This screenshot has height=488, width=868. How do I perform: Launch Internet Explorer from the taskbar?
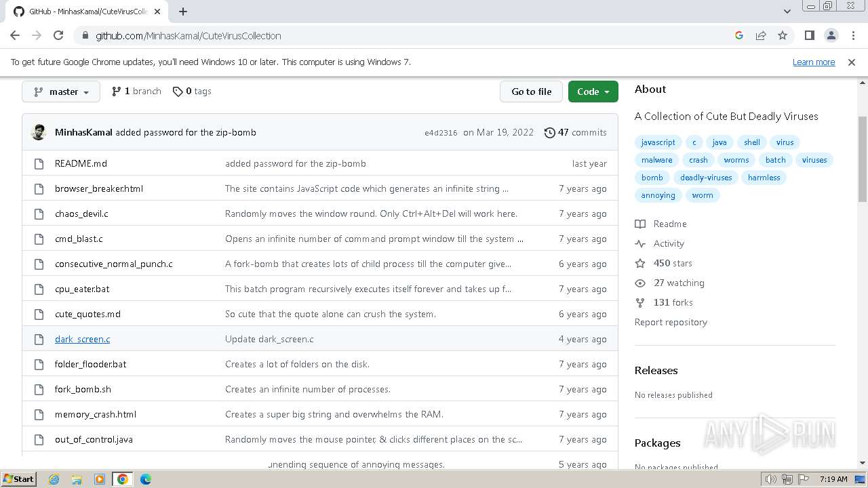pos(54,479)
